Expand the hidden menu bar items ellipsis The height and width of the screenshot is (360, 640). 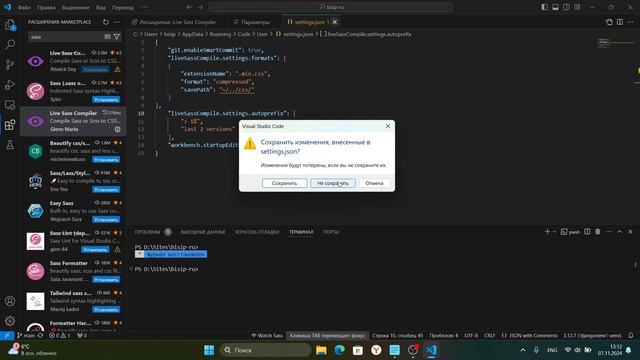click(x=145, y=7)
